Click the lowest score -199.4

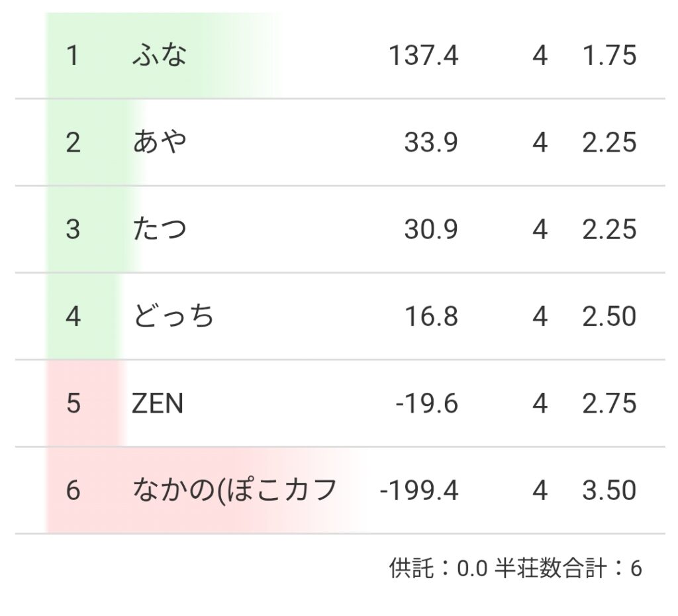pyautogui.click(x=418, y=491)
